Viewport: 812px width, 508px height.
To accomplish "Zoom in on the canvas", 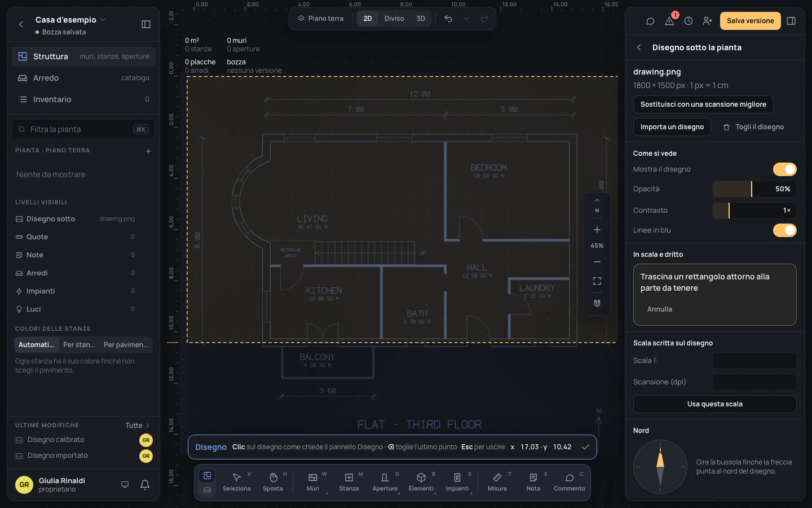I will pyautogui.click(x=597, y=230).
